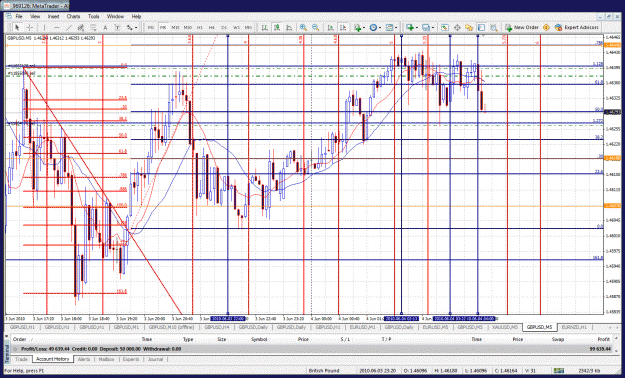The height and width of the screenshot is (378, 625).
Task: Open the indicators list dropdown
Action: [359, 28]
